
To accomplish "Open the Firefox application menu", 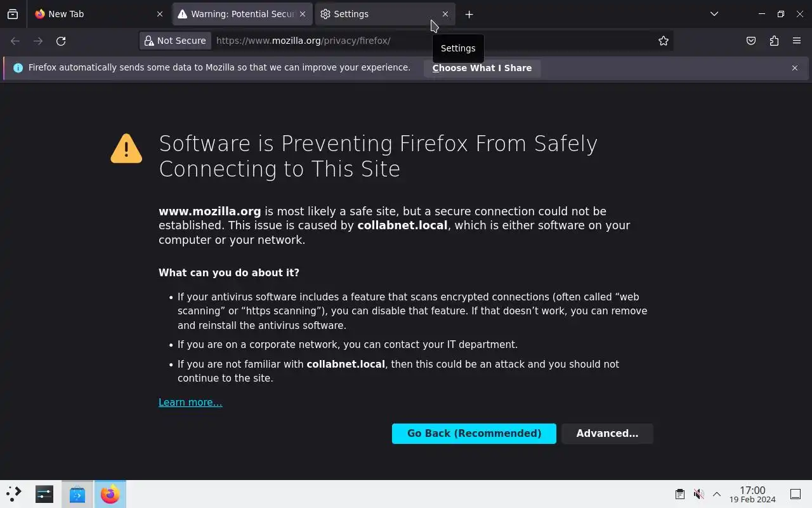I will point(797,41).
